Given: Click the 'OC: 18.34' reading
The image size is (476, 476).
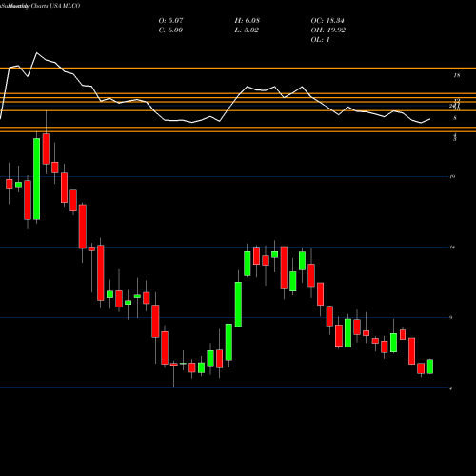Looking at the screenshot, I should pyautogui.click(x=327, y=21).
